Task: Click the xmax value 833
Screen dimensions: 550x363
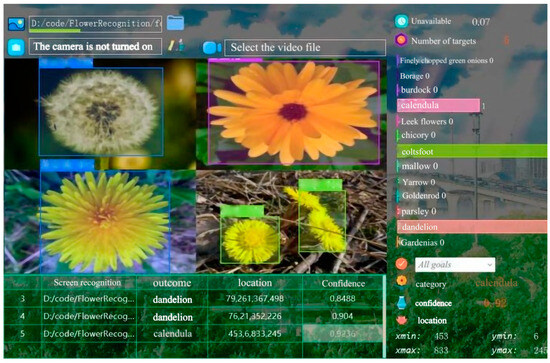Action: tap(441, 350)
